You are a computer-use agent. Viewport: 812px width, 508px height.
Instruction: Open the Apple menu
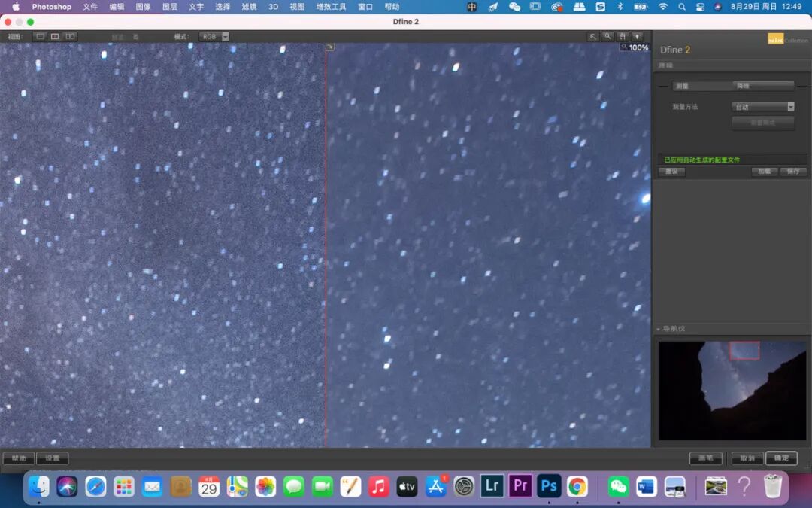[x=16, y=7]
